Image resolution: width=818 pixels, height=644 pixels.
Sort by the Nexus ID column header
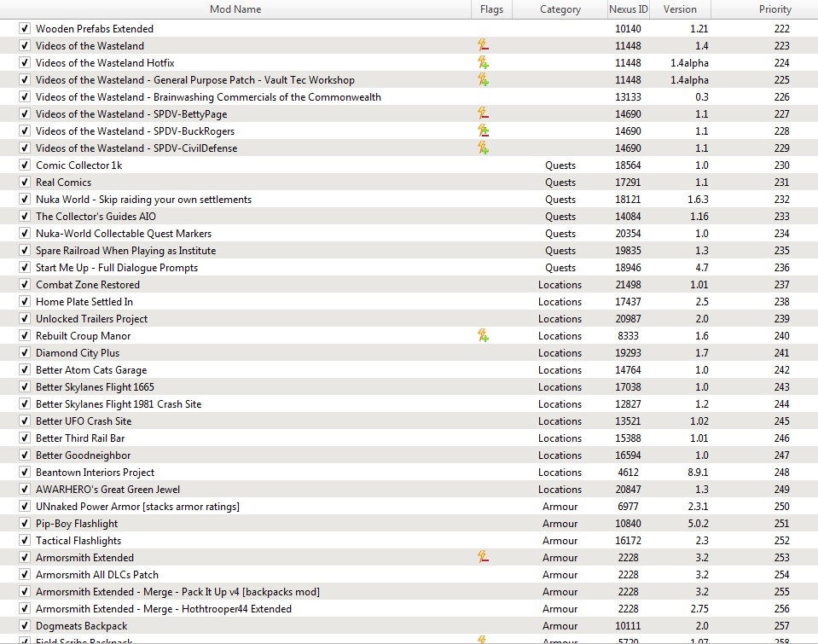(628, 9)
